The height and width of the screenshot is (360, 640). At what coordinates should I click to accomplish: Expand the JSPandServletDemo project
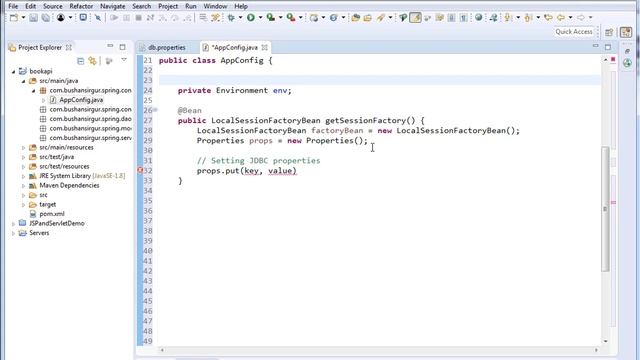(13, 223)
